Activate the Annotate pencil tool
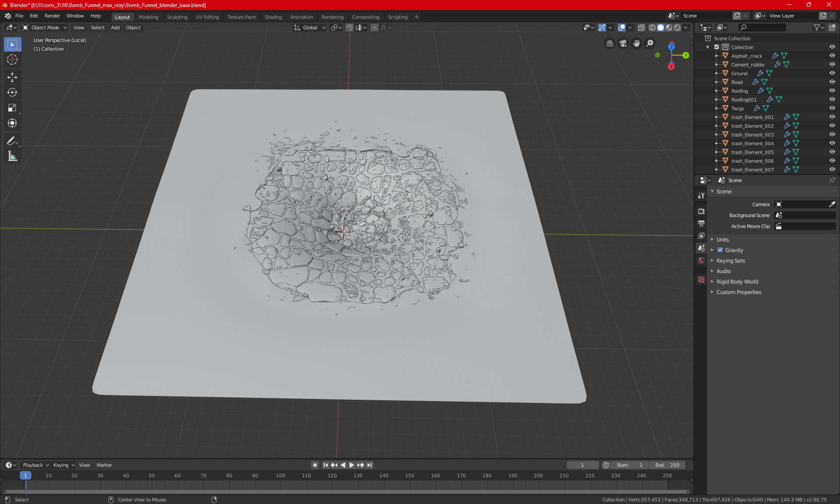This screenshot has width=840, height=504. 12,141
